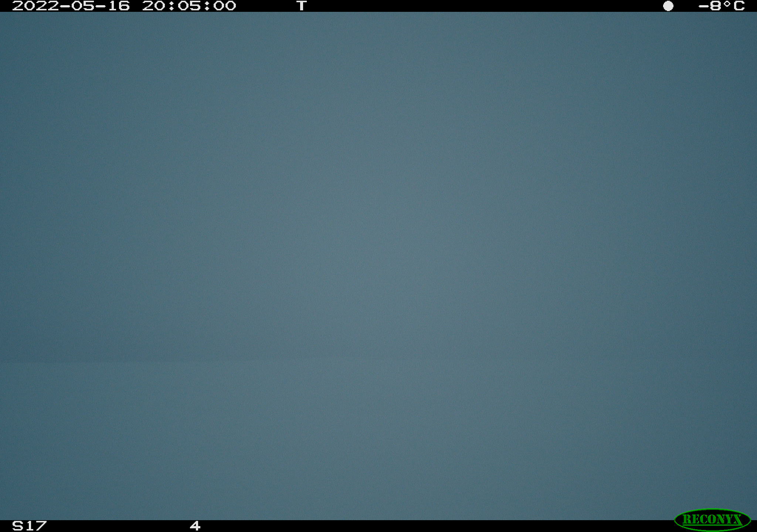The image size is (757, 532).
Task: Click the degree symbol in temperature
Action: pos(728,3)
